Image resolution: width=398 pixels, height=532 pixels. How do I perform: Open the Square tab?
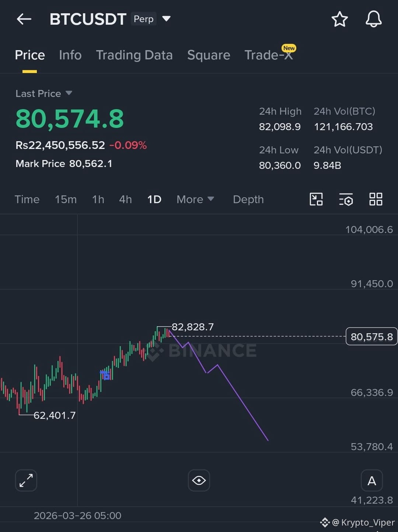click(x=209, y=55)
